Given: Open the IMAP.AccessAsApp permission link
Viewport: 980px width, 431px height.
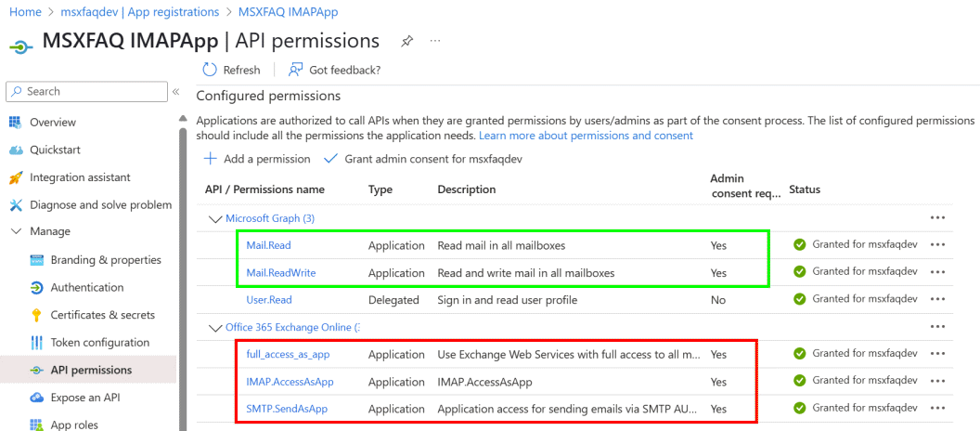Looking at the screenshot, I should pos(290,382).
